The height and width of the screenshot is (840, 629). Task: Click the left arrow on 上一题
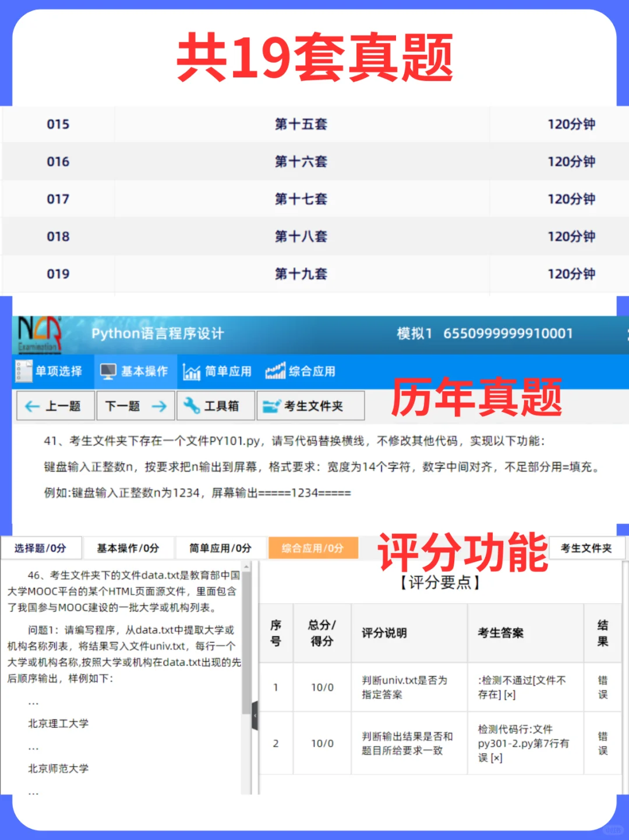tap(32, 406)
